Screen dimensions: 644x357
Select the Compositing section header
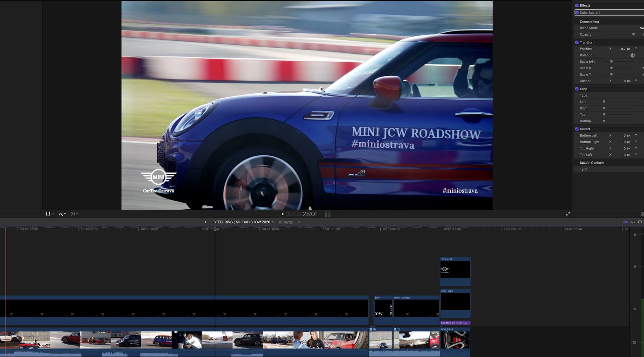589,21
